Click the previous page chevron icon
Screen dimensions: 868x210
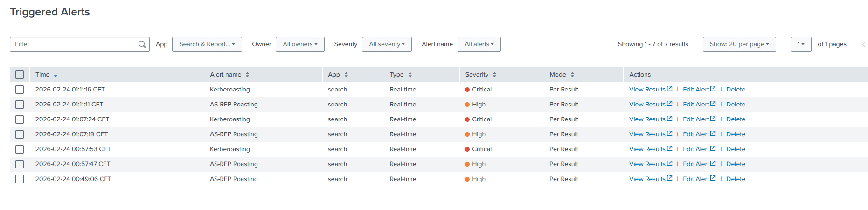863,44
